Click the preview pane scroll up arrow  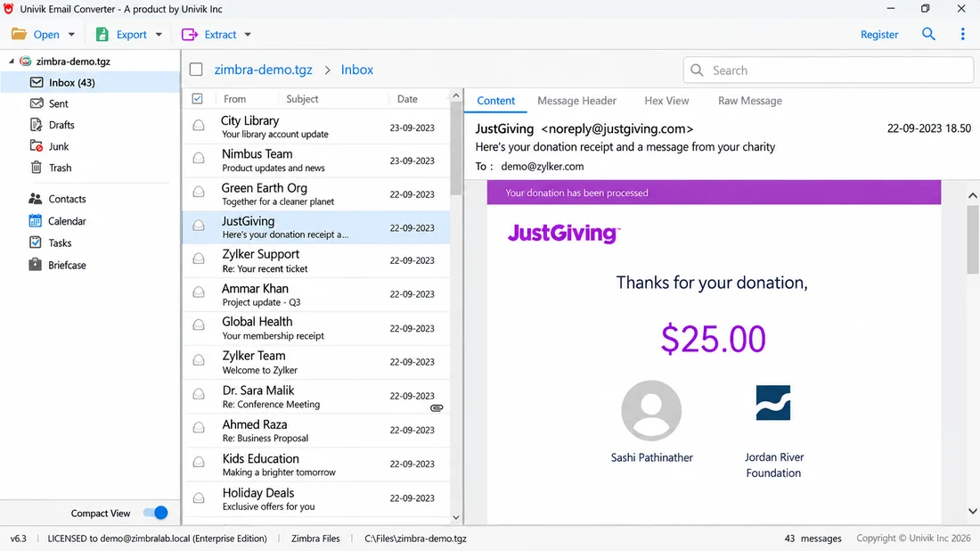point(973,196)
